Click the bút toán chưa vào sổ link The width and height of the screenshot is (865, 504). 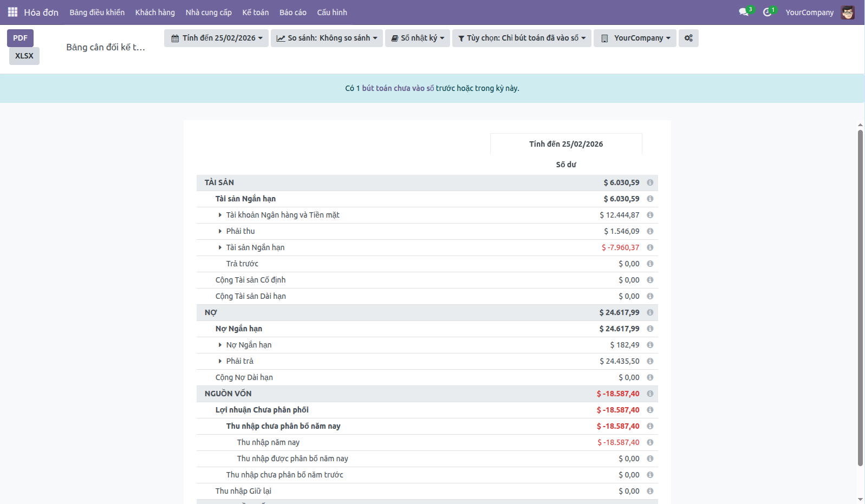[x=398, y=88]
